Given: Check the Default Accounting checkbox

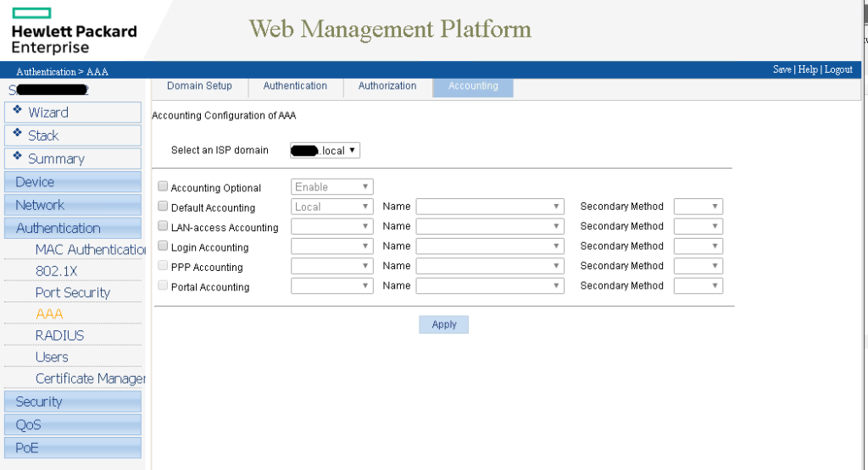Looking at the screenshot, I should (163, 207).
